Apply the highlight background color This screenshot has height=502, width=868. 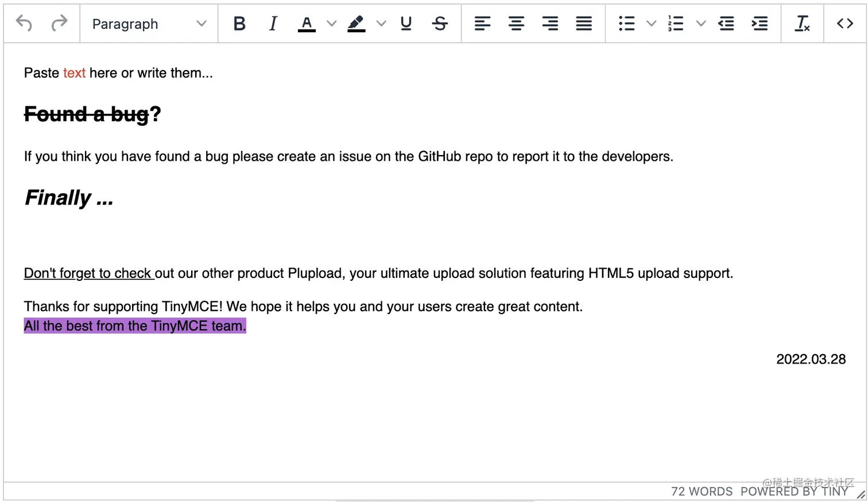click(x=356, y=24)
